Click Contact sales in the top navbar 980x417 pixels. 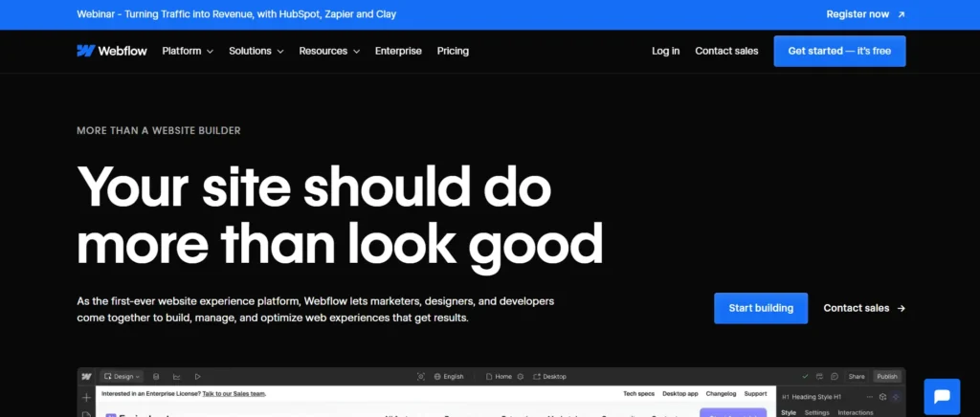[x=726, y=52]
